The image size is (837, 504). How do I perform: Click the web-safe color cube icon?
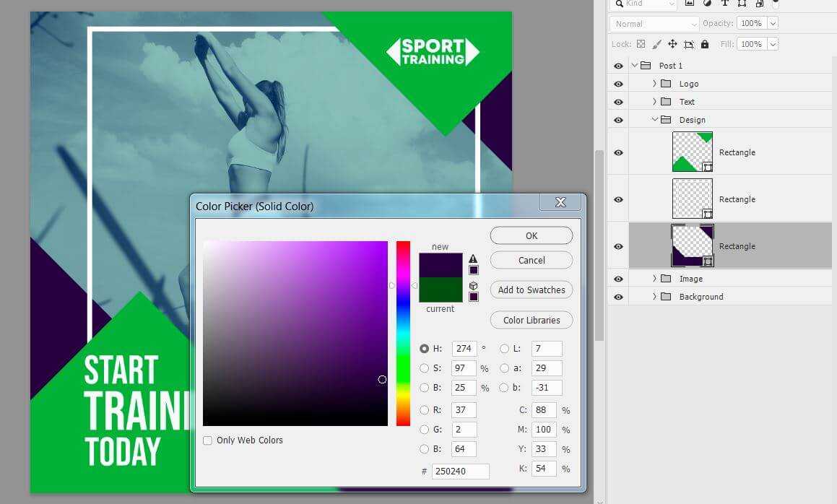(x=473, y=286)
